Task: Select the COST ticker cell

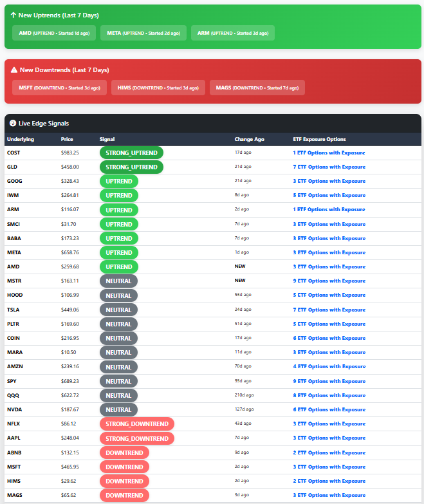Action: click(14, 153)
